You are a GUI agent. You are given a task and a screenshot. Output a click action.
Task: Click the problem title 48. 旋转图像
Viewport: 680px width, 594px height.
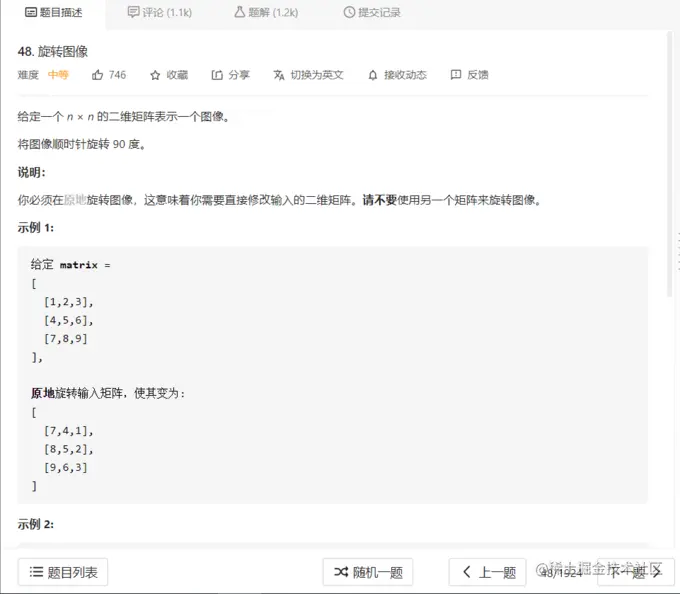(x=52, y=52)
